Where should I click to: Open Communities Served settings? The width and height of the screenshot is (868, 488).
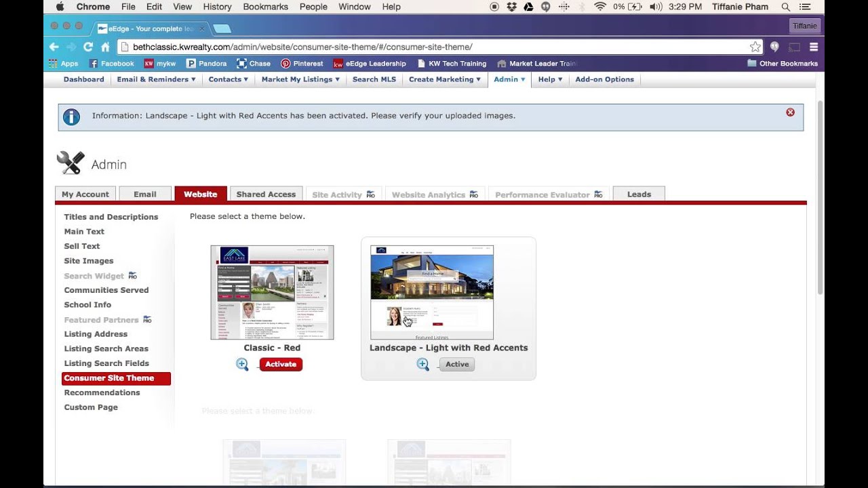pos(106,290)
